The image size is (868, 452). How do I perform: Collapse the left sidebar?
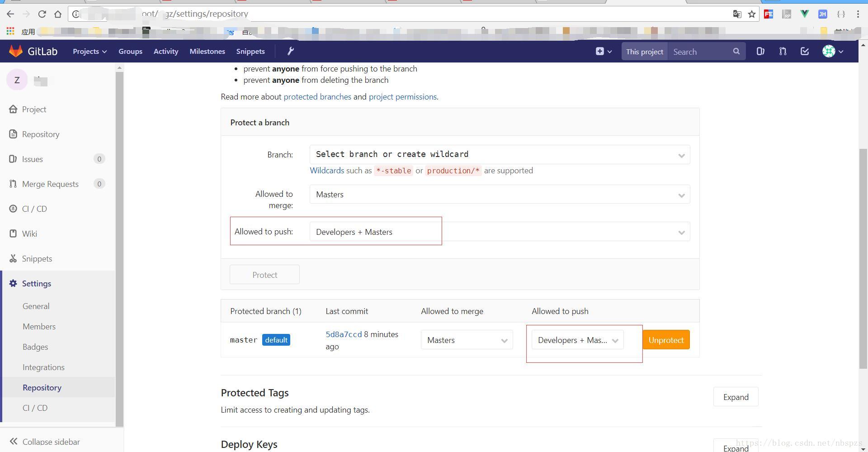pos(44,442)
